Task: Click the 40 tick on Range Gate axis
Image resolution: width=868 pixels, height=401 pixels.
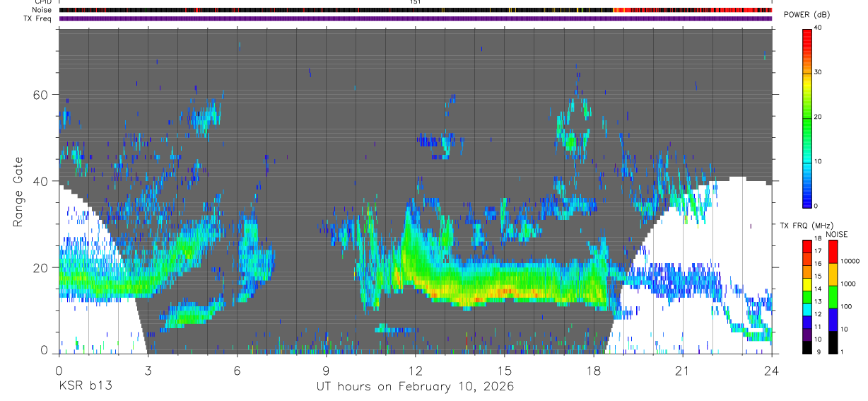Action: [42, 181]
